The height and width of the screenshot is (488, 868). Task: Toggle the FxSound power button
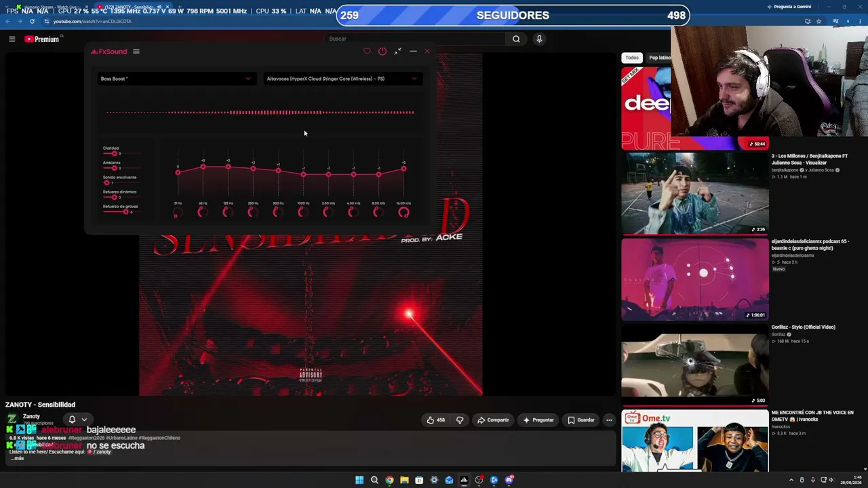point(382,52)
